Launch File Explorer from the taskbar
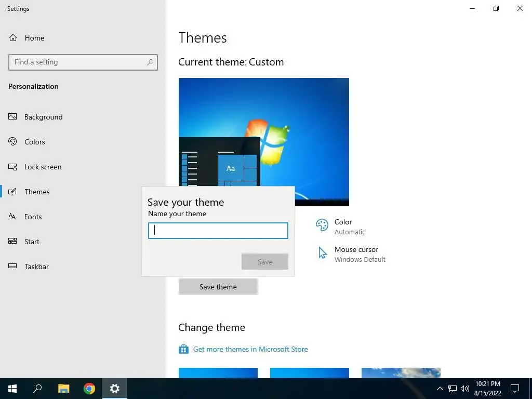The image size is (532, 399). [x=63, y=389]
